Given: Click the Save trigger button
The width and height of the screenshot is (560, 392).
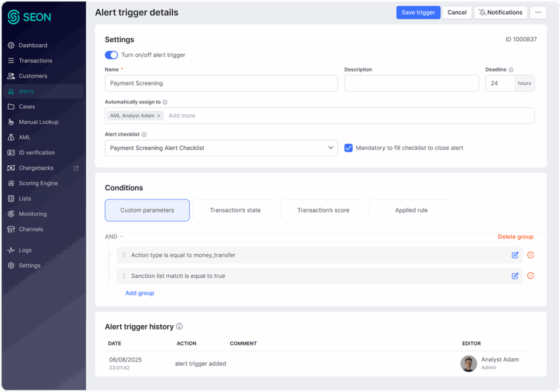Looking at the screenshot, I should (x=418, y=13).
